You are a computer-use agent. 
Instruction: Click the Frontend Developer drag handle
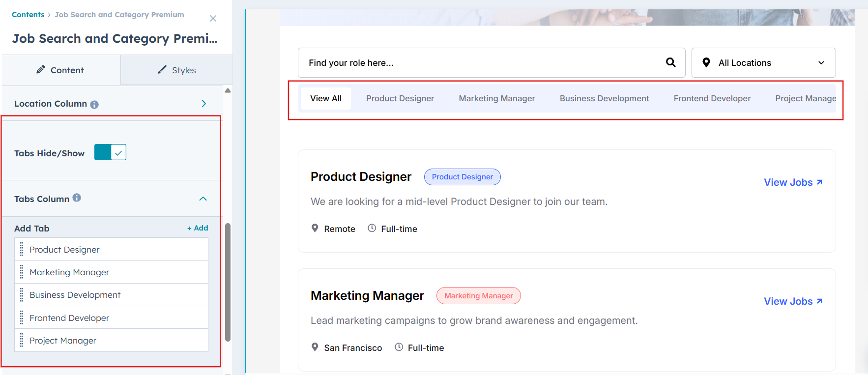pos(22,318)
